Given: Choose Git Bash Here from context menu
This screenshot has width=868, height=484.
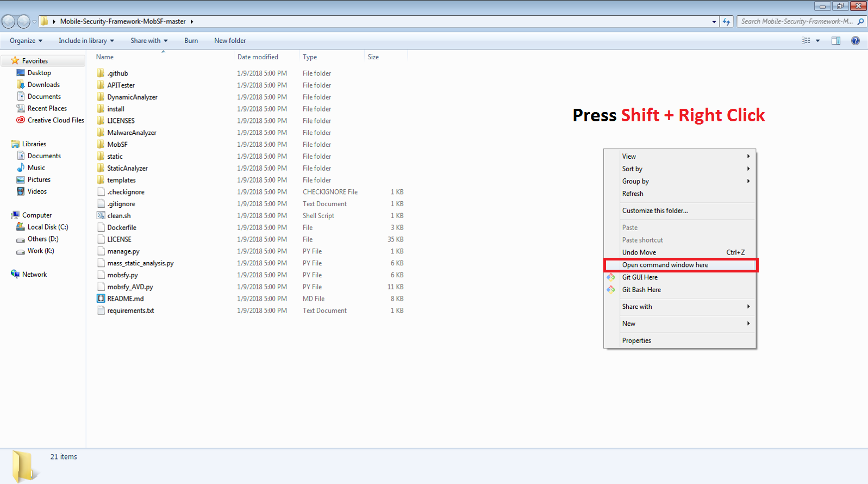Looking at the screenshot, I should (x=680, y=290).
